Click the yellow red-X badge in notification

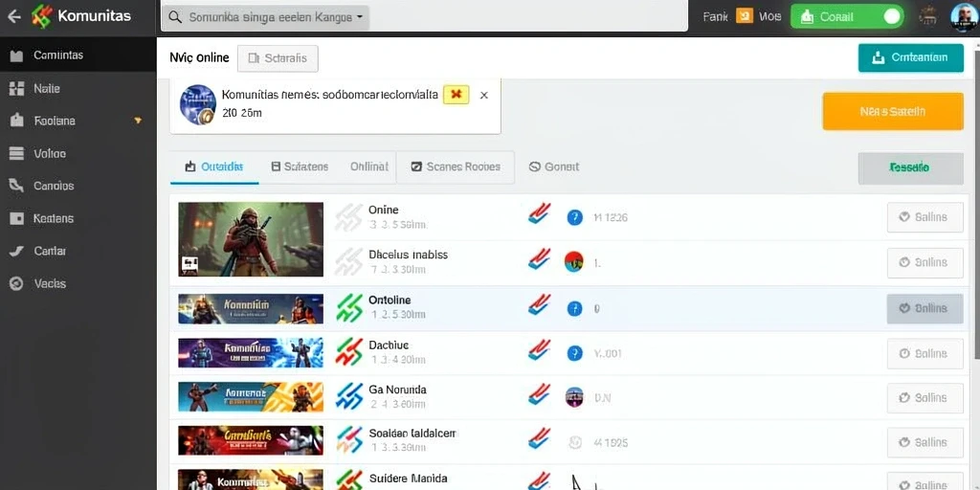tap(456, 95)
